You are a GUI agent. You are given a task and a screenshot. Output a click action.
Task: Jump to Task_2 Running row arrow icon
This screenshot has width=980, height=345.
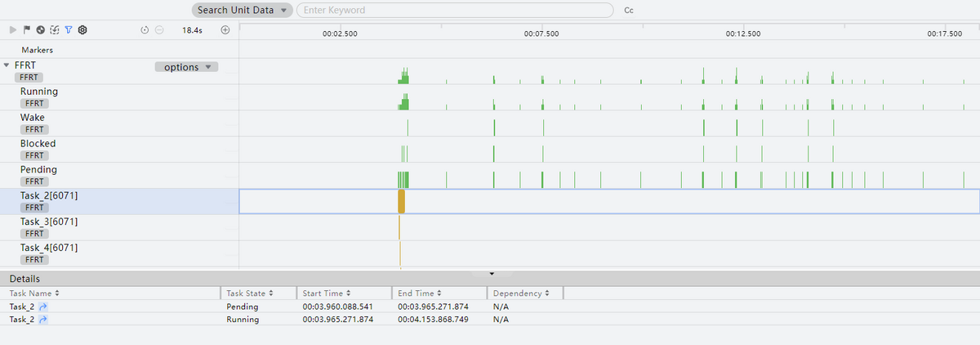(x=43, y=320)
